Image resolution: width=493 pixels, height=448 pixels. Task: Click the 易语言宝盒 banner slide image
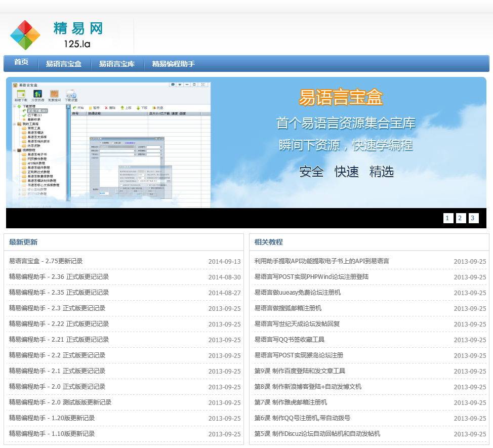(x=246, y=142)
